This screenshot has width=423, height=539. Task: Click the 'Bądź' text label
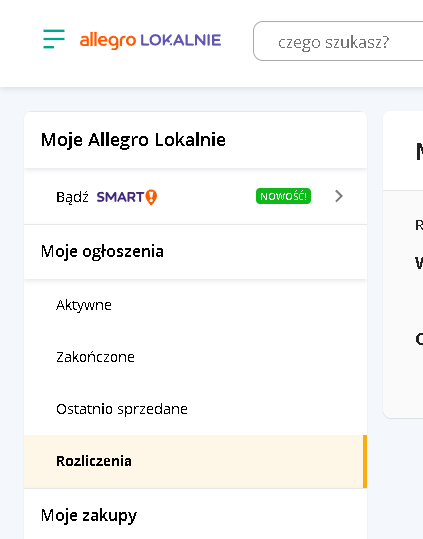click(x=72, y=197)
